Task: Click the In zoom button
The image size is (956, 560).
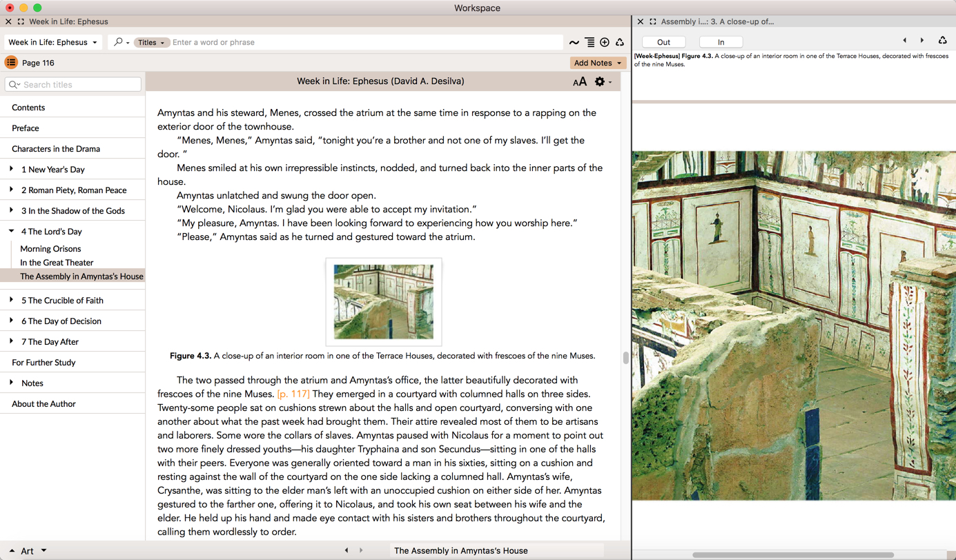Action: pos(721,42)
